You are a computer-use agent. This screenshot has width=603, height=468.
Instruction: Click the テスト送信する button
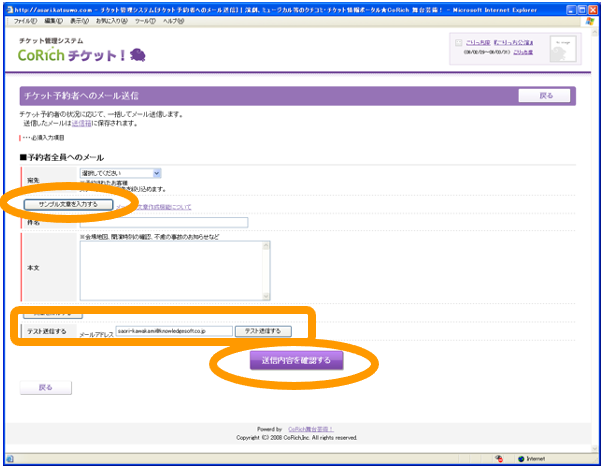[262, 331]
